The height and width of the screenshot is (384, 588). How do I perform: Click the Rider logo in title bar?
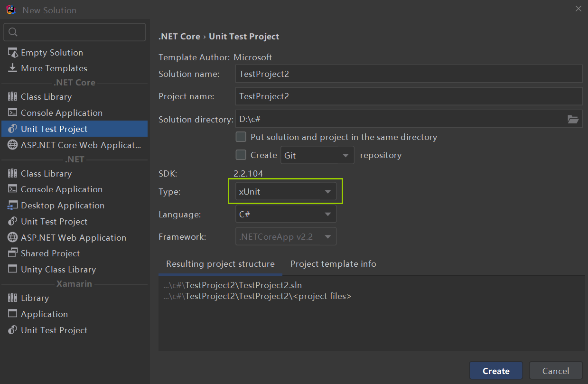coord(11,9)
